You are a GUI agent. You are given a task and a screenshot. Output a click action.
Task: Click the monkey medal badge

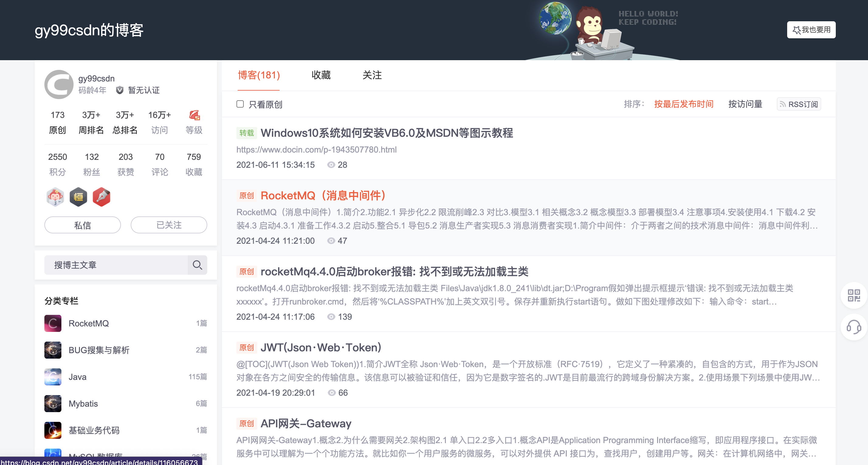[x=55, y=197]
